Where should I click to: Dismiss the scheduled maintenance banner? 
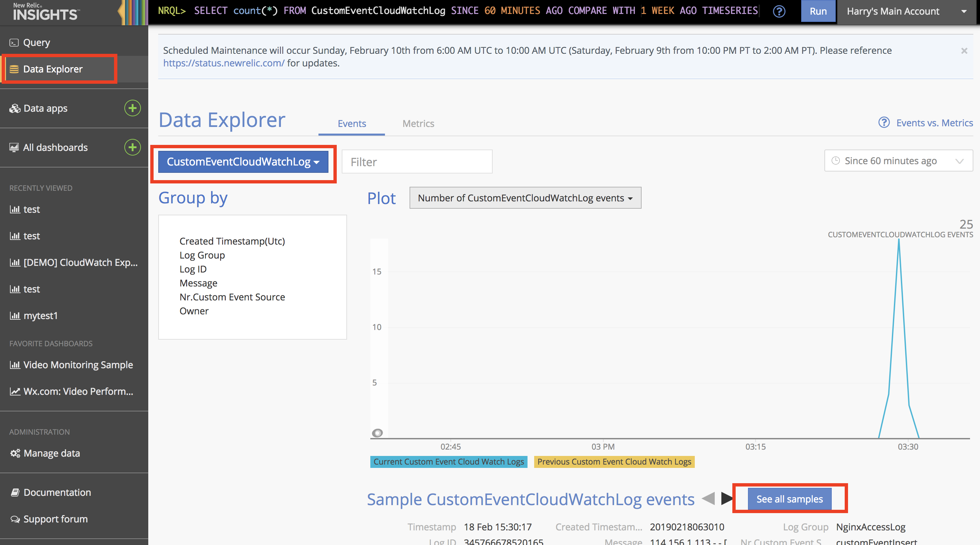[x=964, y=51]
